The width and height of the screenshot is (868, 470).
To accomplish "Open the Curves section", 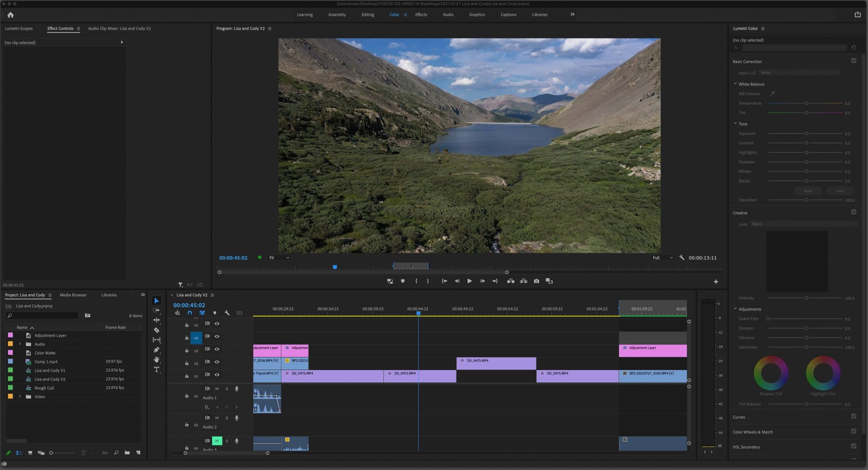I will [x=739, y=417].
